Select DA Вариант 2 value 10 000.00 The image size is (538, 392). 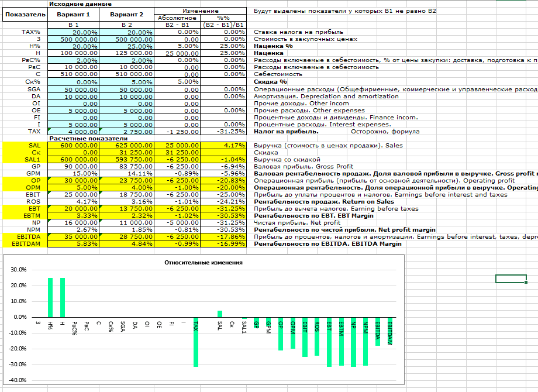127,97
